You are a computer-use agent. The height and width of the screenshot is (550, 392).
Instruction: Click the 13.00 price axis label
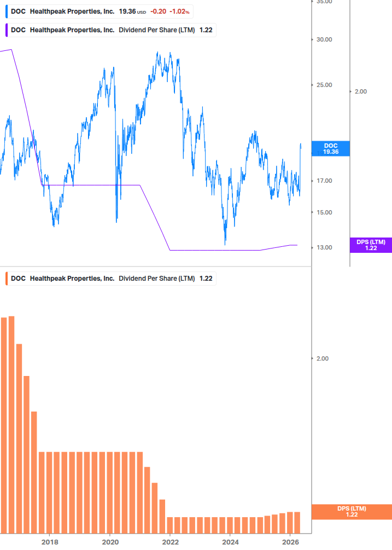(324, 248)
